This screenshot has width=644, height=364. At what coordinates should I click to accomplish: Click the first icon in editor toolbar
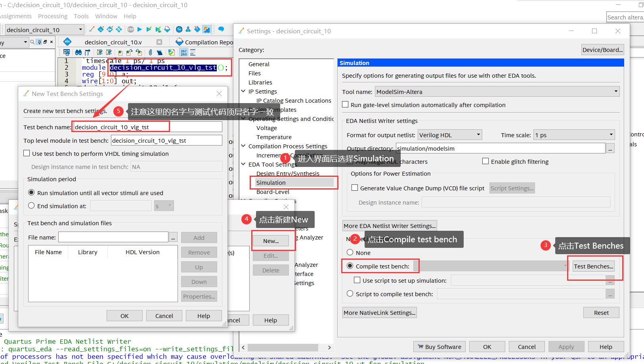pos(67,52)
